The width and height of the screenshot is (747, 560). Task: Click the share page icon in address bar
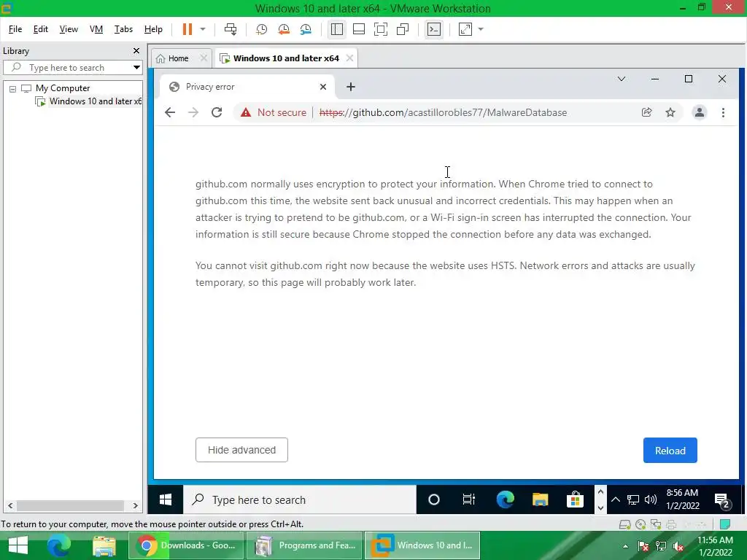coord(646,112)
